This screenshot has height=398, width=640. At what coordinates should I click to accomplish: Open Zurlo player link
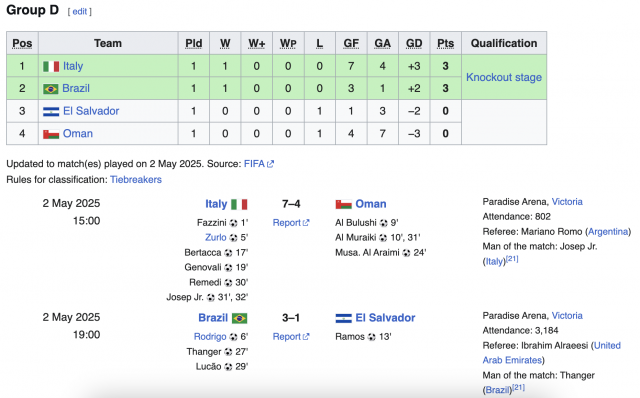216,238
